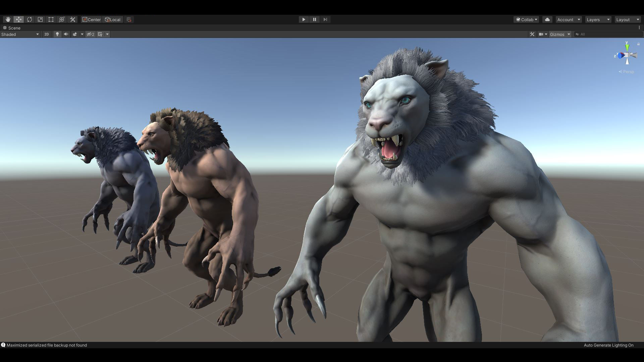Click the blue Z axis gizmo cone
This screenshot has height=362, width=644.
[621, 56]
